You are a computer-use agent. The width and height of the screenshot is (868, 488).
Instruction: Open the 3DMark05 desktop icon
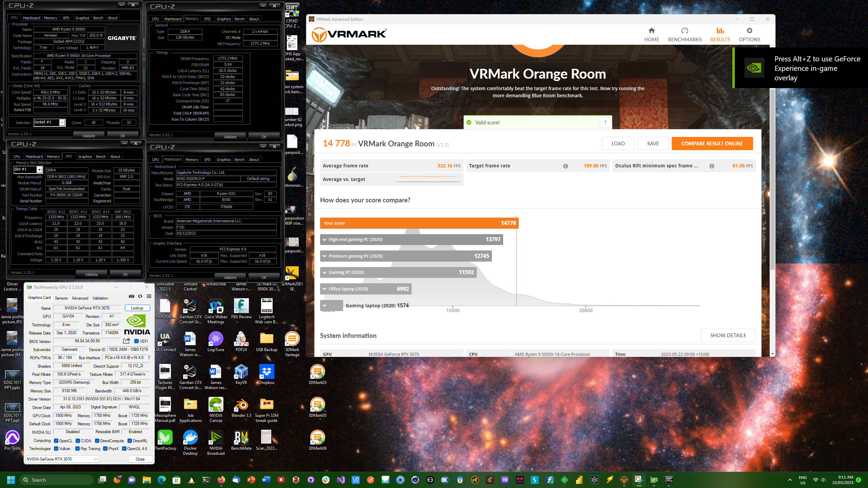point(317,407)
